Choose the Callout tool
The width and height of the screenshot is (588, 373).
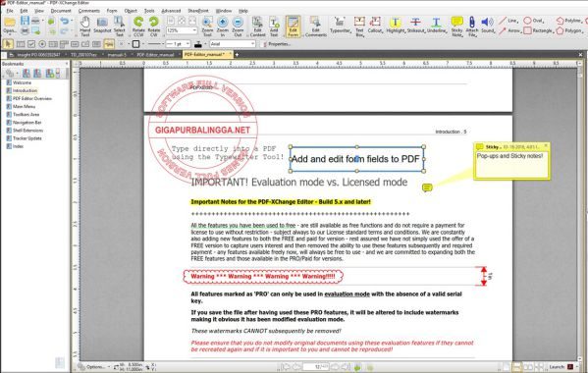pyautogui.click(x=375, y=26)
